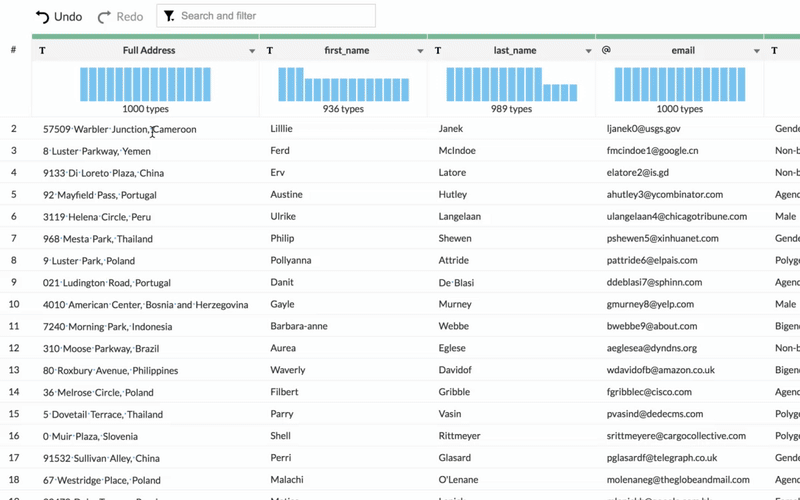Screen dimensions: 800x500
Task: Click the Redo button
Action: coord(120,17)
